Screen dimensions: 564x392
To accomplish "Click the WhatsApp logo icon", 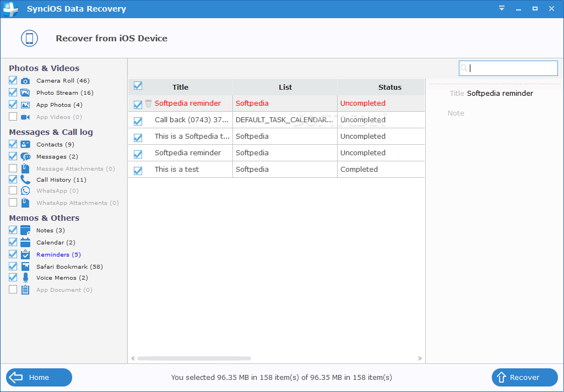I will coord(25,190).
